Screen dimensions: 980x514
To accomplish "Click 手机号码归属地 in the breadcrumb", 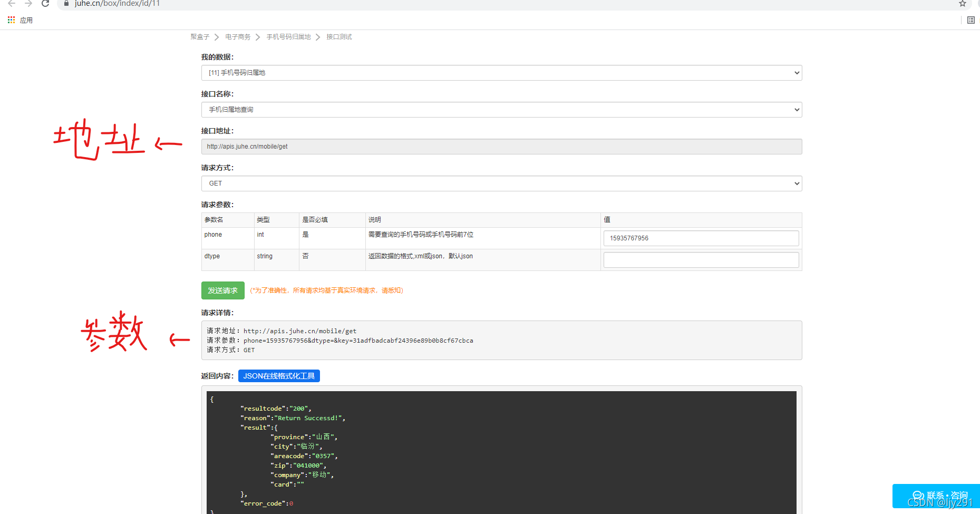I will [x=288, y=36].
